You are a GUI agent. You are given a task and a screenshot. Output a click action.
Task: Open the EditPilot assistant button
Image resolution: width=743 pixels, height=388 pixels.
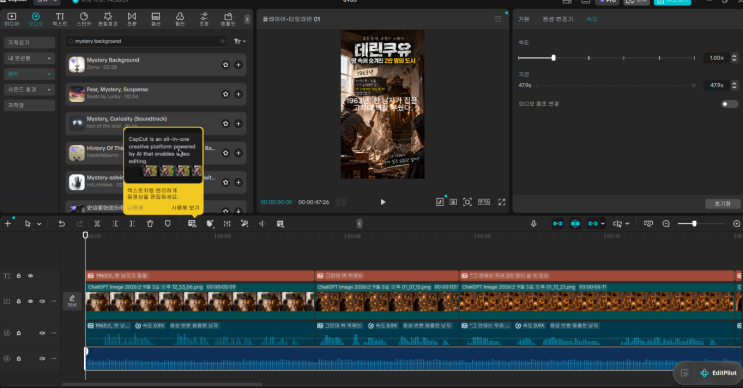tap(718, 373)
